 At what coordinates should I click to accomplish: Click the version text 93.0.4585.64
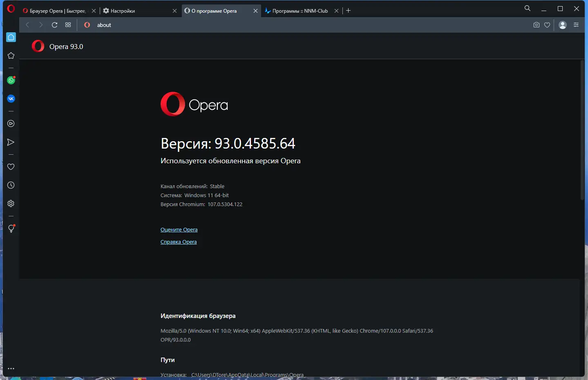(255, 143)
